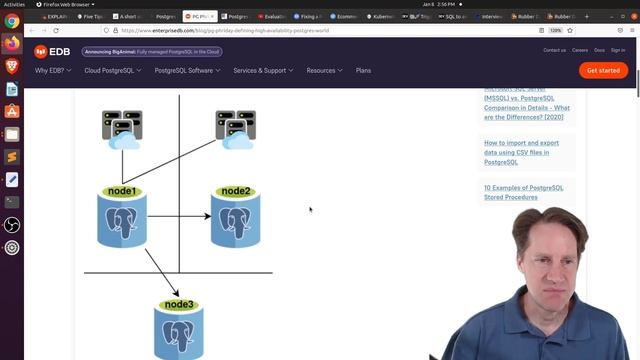640x360 pixels.
Task: Close the active PG Phriday tab
Action: click(x=212, y=17)
